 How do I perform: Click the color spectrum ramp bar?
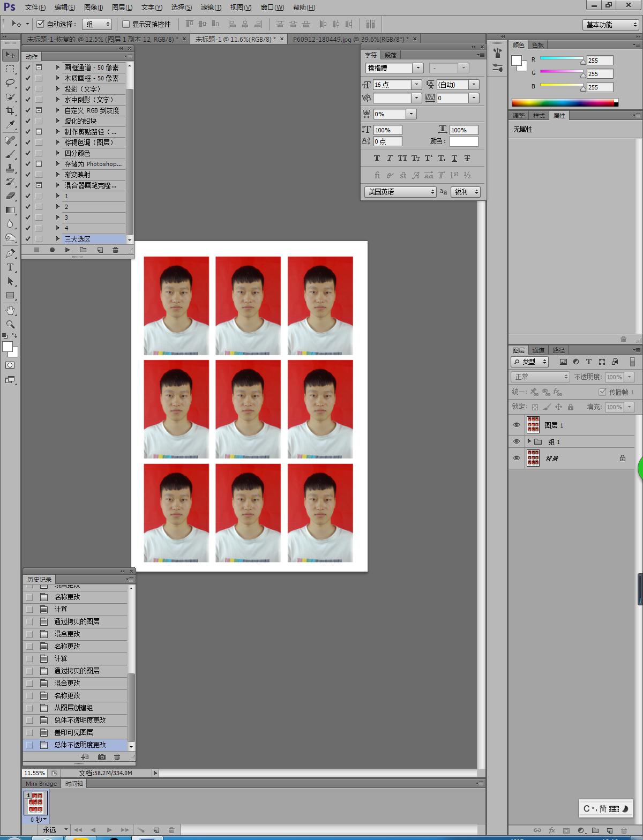(x=563, y=102)
